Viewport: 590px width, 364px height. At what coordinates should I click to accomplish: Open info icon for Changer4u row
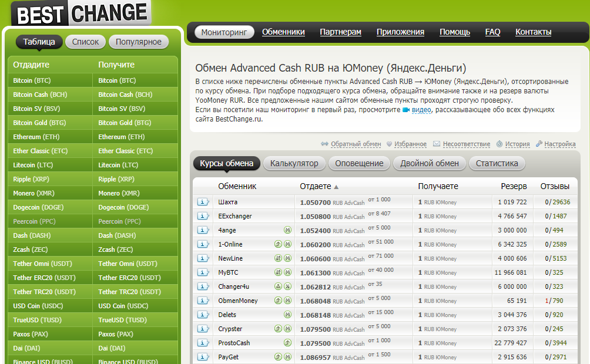pos(203,287)
